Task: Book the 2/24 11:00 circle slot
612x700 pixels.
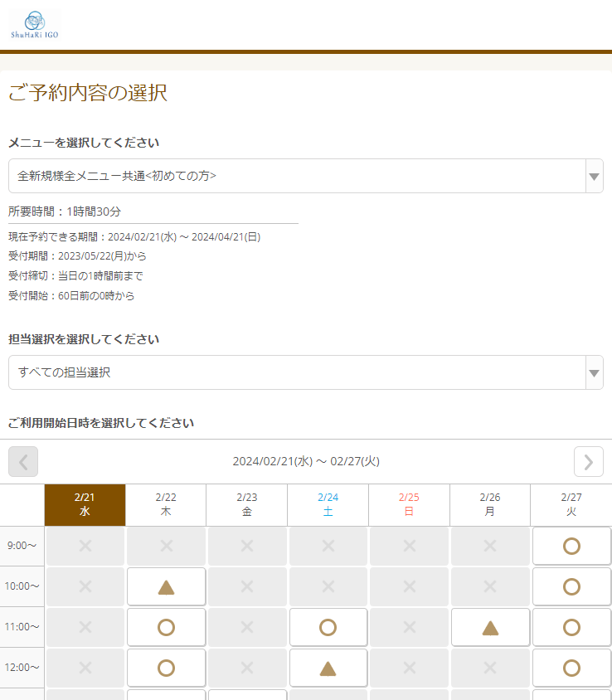Action: [x=328, y=628]
